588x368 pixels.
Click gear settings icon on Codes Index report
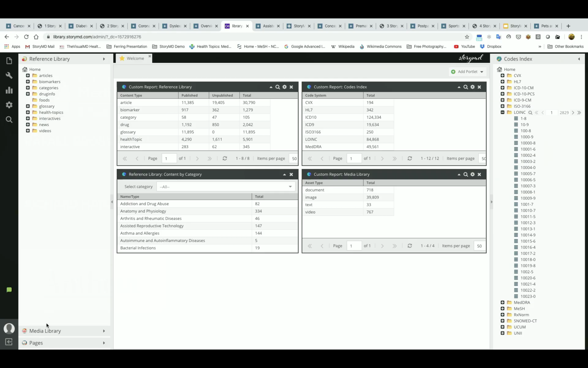(x=472, y=87)
